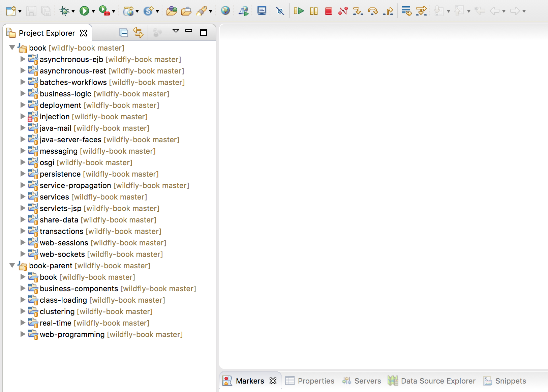Screen dimensions: 548x392
Task: Open the Run configurations dropdown arrow
Action: point(93,11)
